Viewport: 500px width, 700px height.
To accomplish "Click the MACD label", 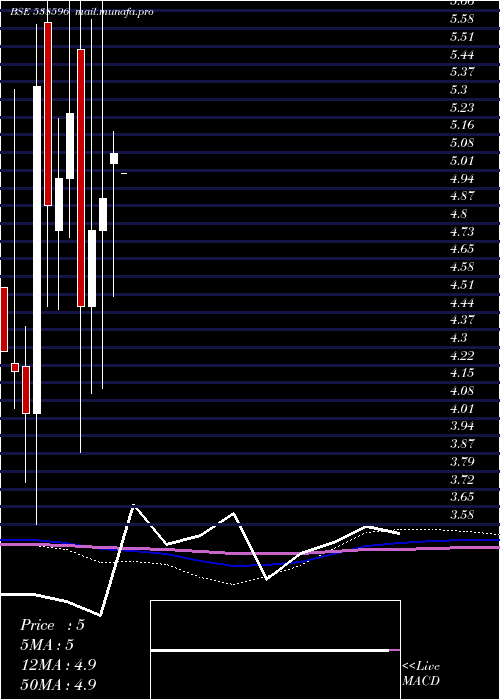I will tap(421, 681).
